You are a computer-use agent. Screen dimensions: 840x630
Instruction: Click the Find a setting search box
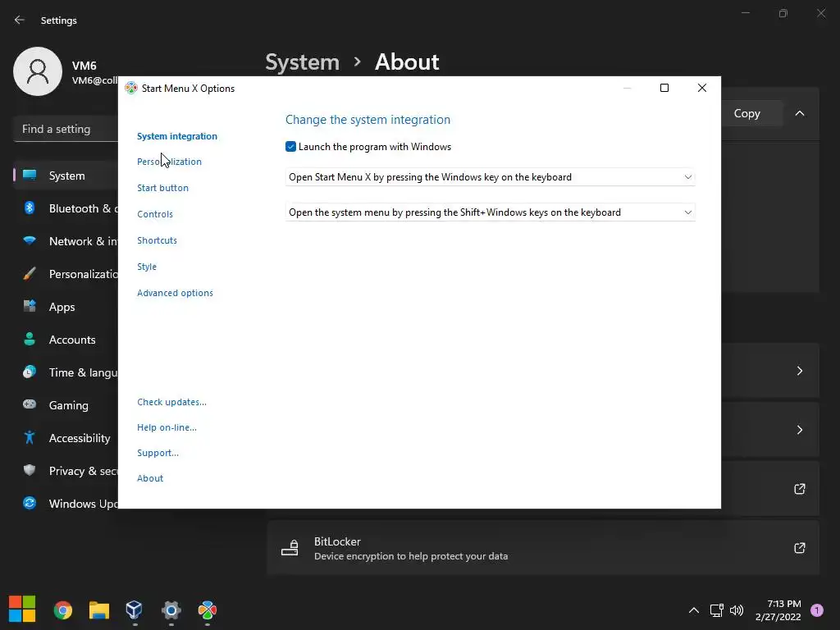[x=66, y=129]
